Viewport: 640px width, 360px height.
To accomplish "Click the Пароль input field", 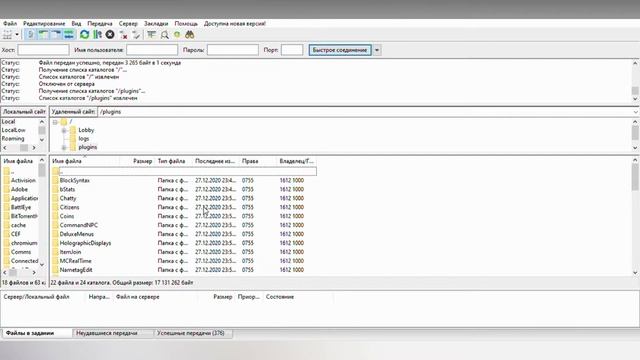I will [x=233, y=50].
